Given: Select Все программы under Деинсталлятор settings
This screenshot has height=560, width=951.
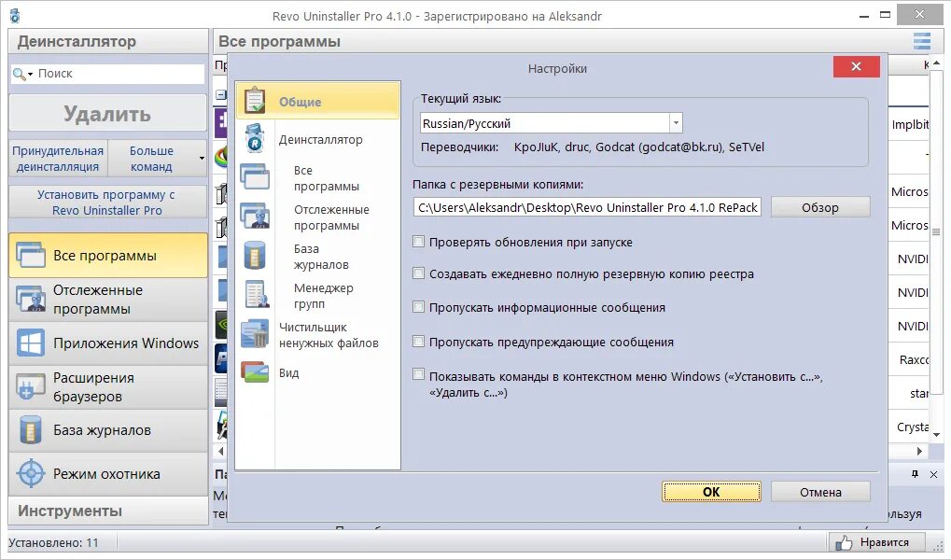Looking at the screenshot, I should [327, 178].
